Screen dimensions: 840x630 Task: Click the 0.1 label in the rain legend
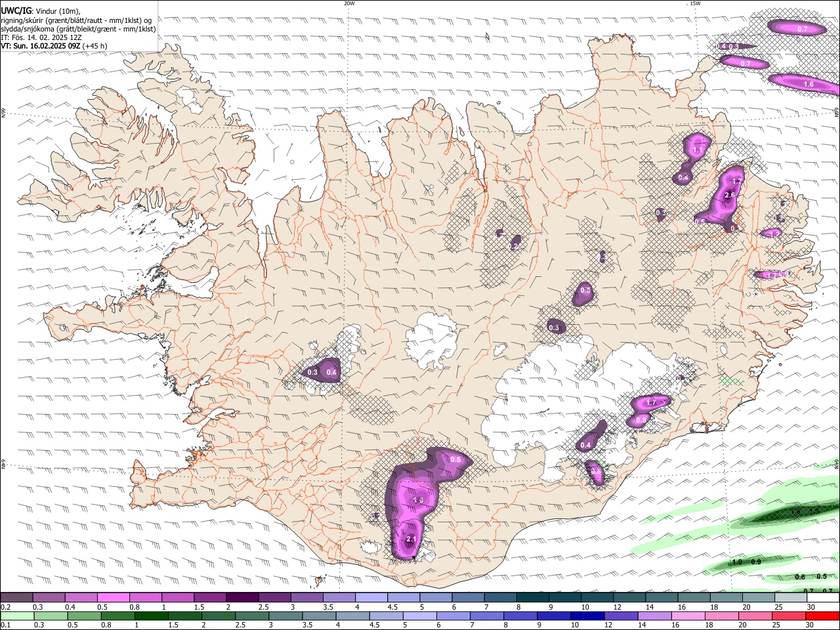(5, 625)
